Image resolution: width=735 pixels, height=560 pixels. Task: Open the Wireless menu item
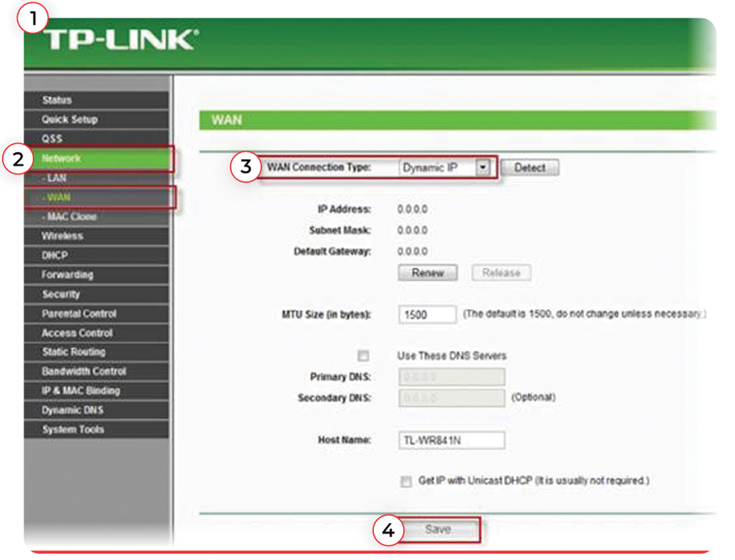(96, 236)
